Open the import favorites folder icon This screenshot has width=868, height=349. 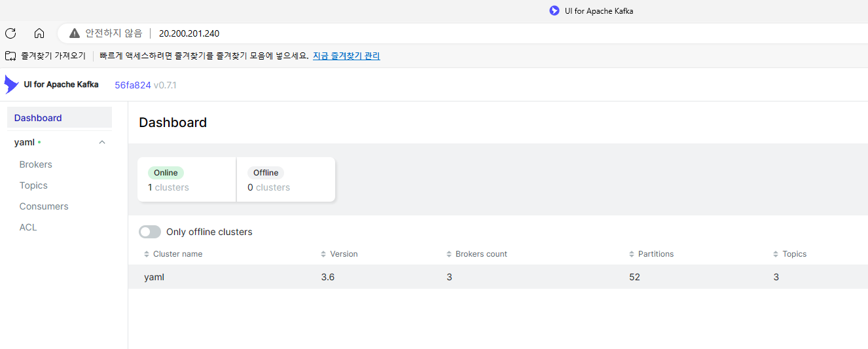coord(10,56)
